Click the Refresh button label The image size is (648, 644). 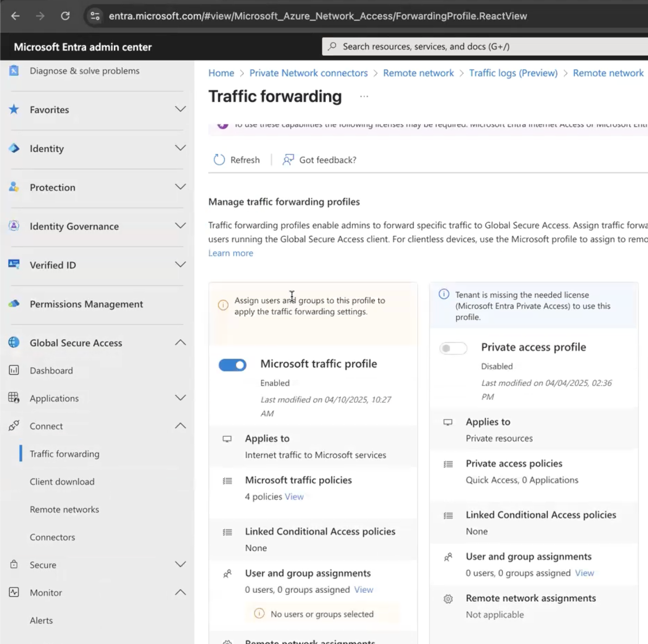pos(245,160)
